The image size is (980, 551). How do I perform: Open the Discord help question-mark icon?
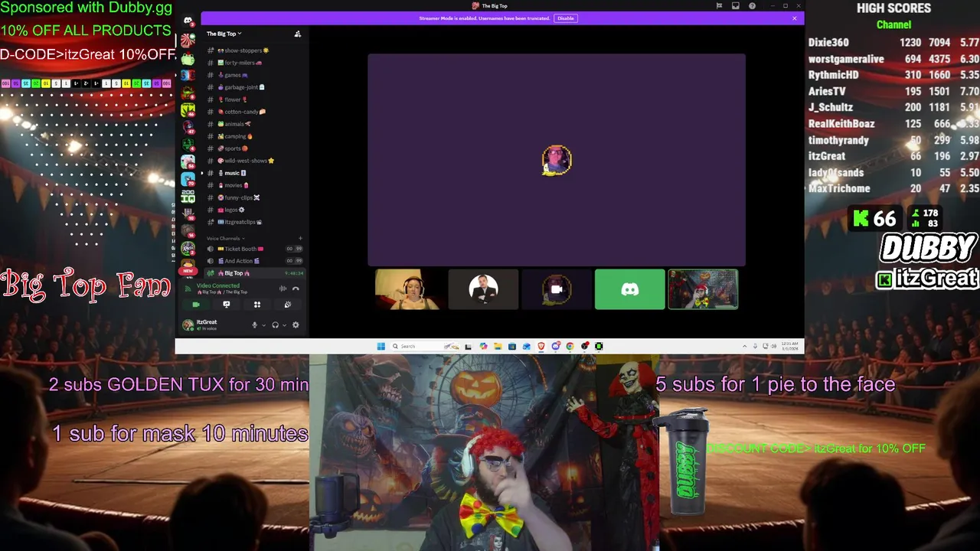click(752, 6)
